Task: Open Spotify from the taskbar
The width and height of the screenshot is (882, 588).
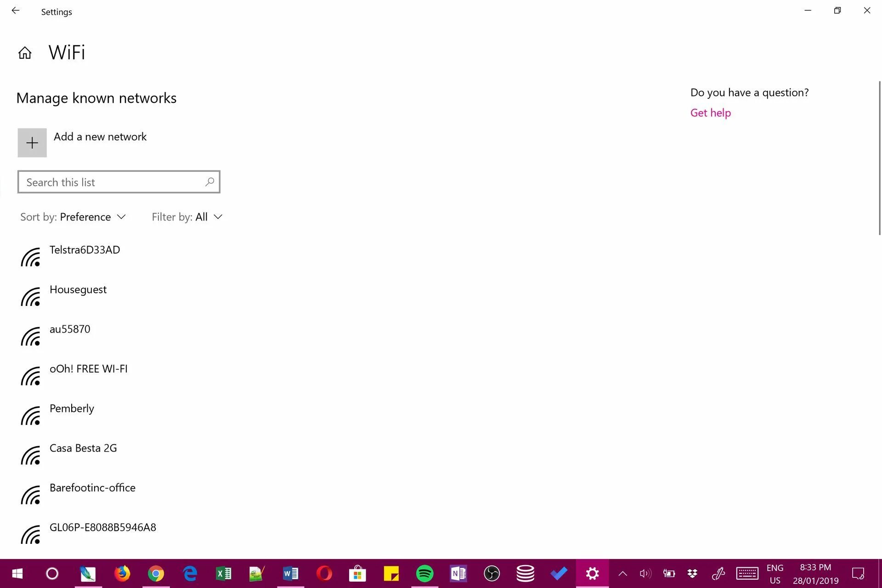Action: [x=424, y=573]
